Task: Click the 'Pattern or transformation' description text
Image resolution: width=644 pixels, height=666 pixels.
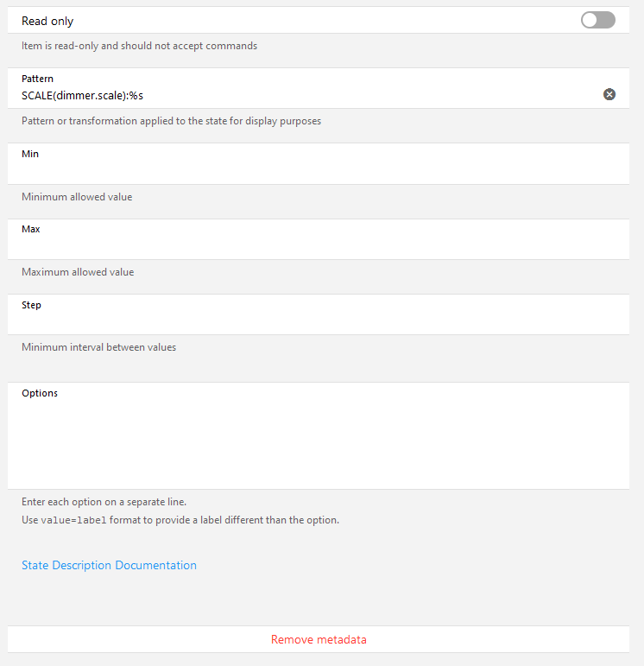Action: coord(171,121)
